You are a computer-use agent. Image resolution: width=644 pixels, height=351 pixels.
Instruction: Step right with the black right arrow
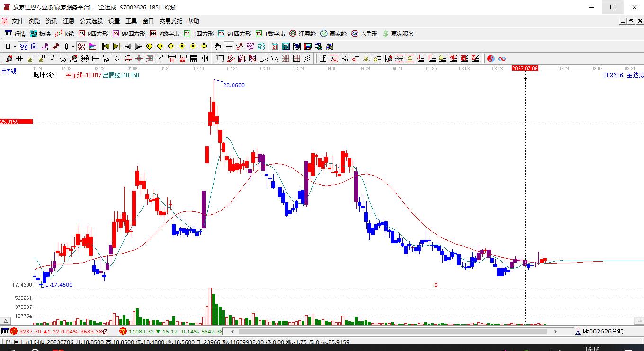pyautogui.click(x=138, y=46)
